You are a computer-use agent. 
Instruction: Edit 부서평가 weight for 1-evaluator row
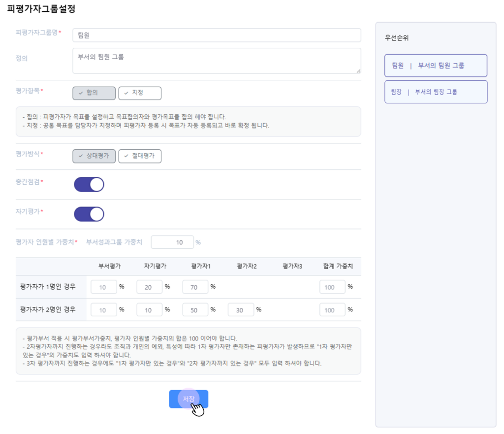pos(104,287)
